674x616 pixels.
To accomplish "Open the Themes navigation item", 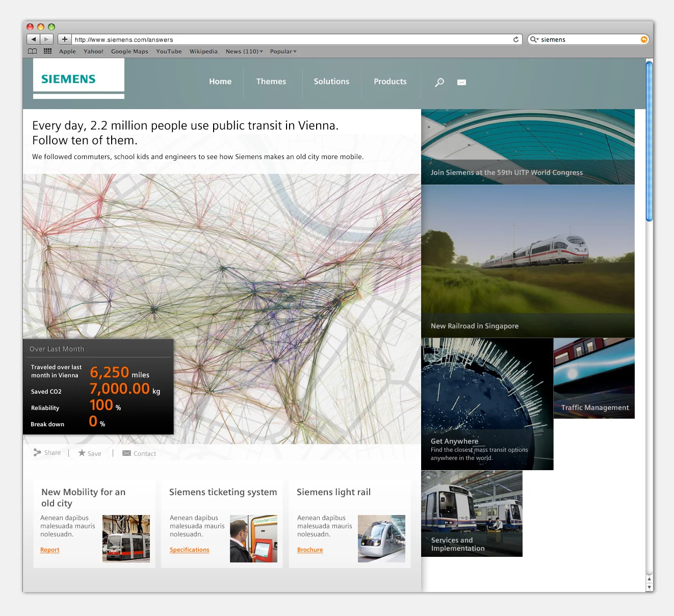I will [x=271, y=82].
